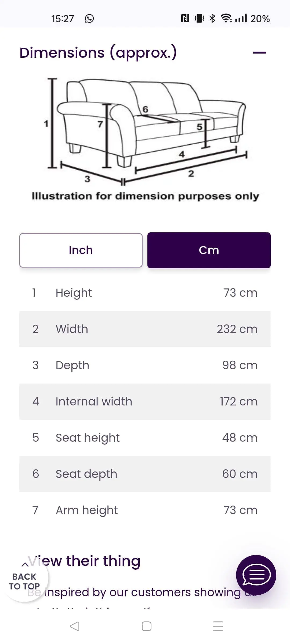This screenshot has width=290, height=644.
Task: Select the Internal width row
Action: pos(145,401)
